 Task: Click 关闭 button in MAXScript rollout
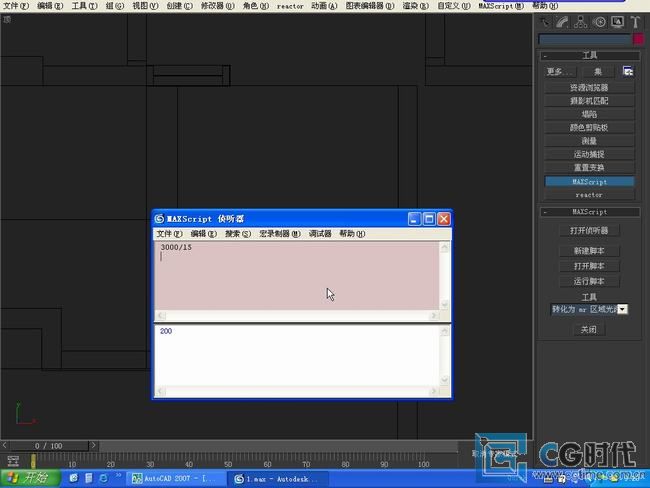(589, 330)
